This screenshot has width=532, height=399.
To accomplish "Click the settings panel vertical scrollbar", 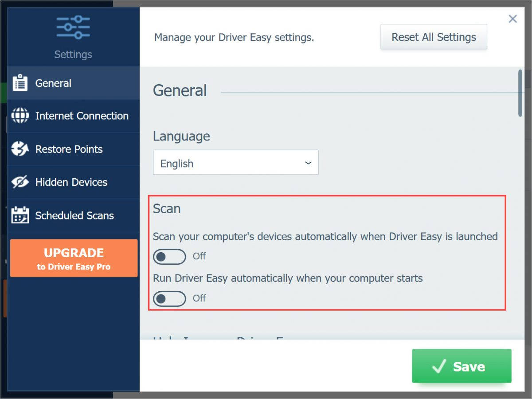I will [520, 93].
